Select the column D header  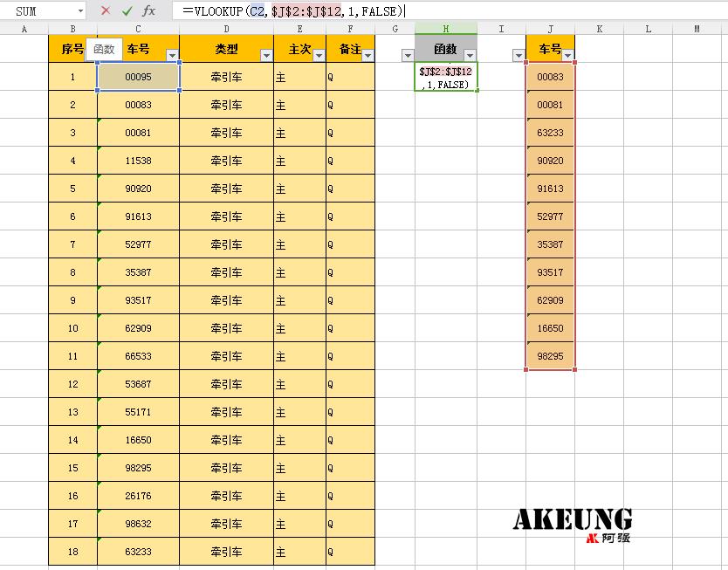point(226,29)
